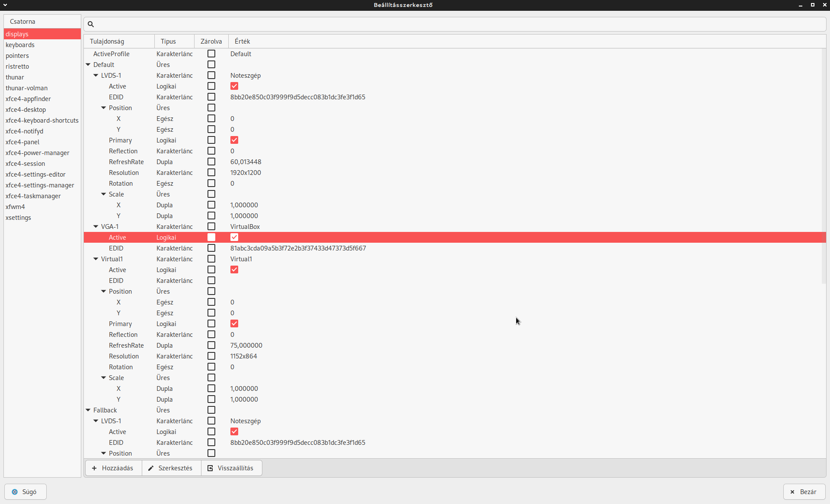Collapse the Fallback profile node
Viewport: 830px width, 504px height.
click(x=88, y=410)
